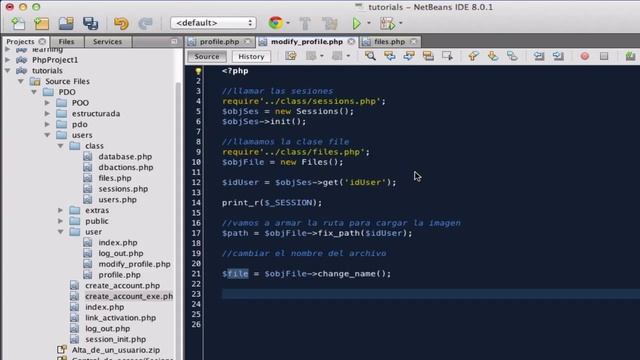Click the Last Edit icon in the editor toolbar
The image size is (640, 360).
(291, 56)
